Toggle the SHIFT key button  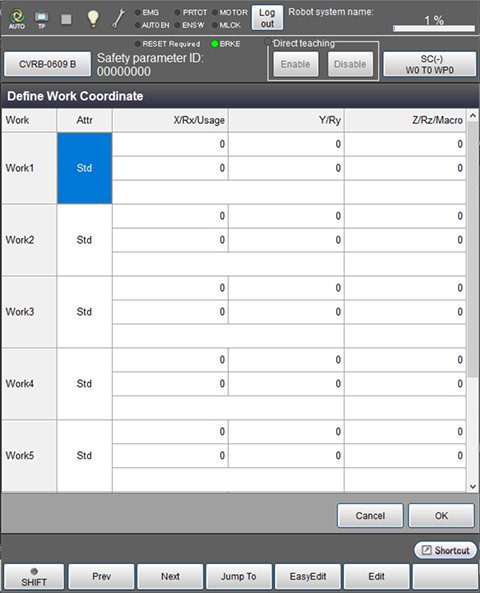[34, 577]
